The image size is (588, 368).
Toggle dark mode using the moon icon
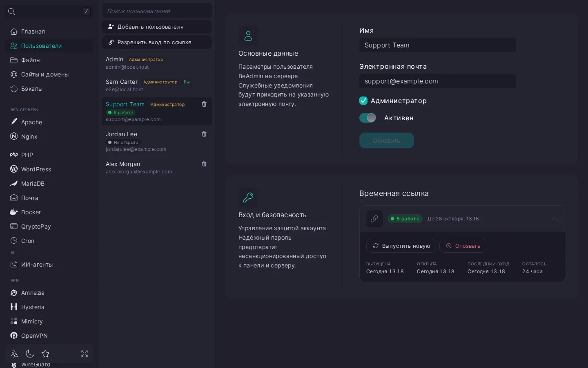click(30, 354)
